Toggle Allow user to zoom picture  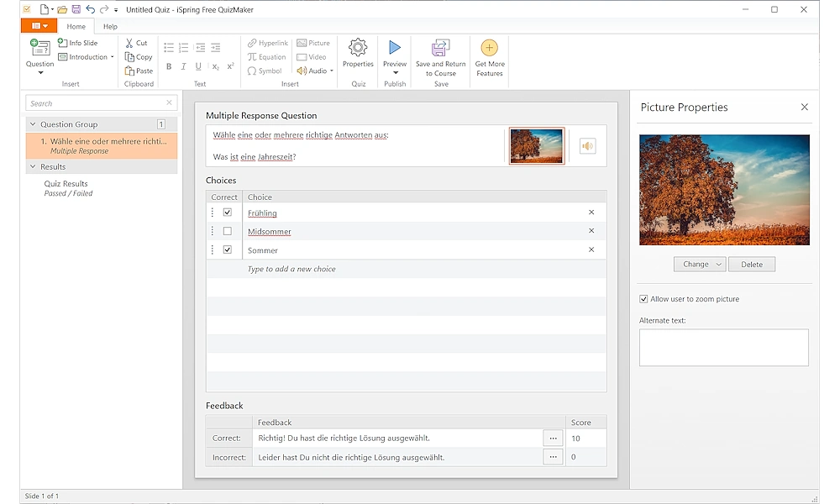pyautogui.click(x=643, y=299)
